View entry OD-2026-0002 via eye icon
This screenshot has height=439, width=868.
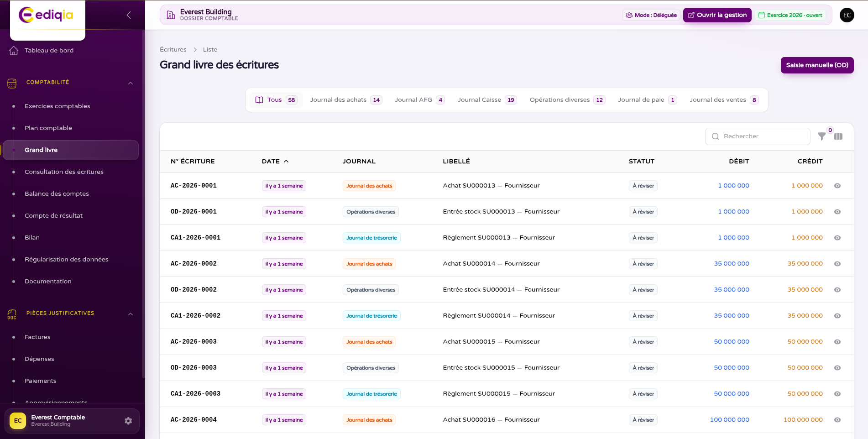point(837,290)
